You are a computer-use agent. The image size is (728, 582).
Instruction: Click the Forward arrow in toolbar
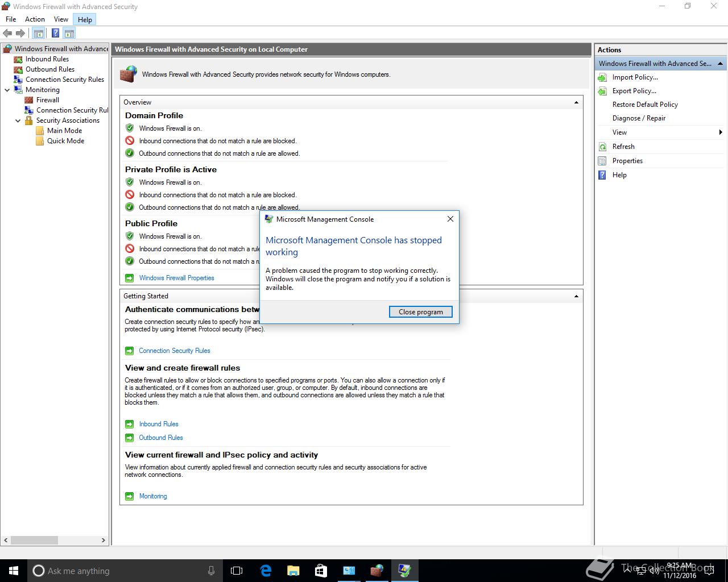(x=20, y=34)
